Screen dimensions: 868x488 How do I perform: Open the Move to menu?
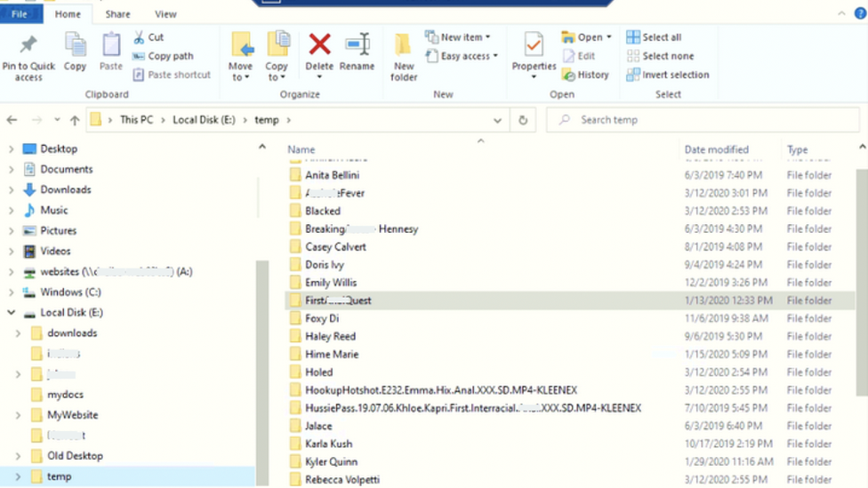[x=241, y=56]
